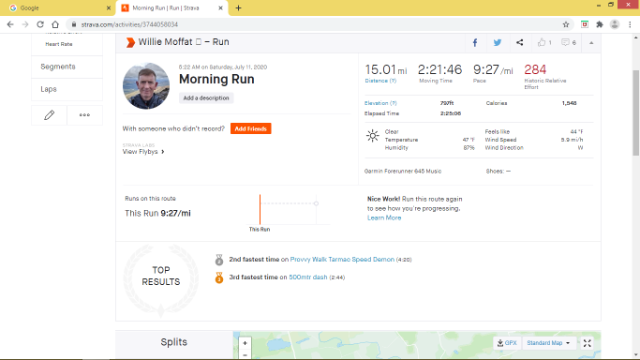
Task: Click the Morning Run title
Action: pyautogui.click(x=217, y=79)
